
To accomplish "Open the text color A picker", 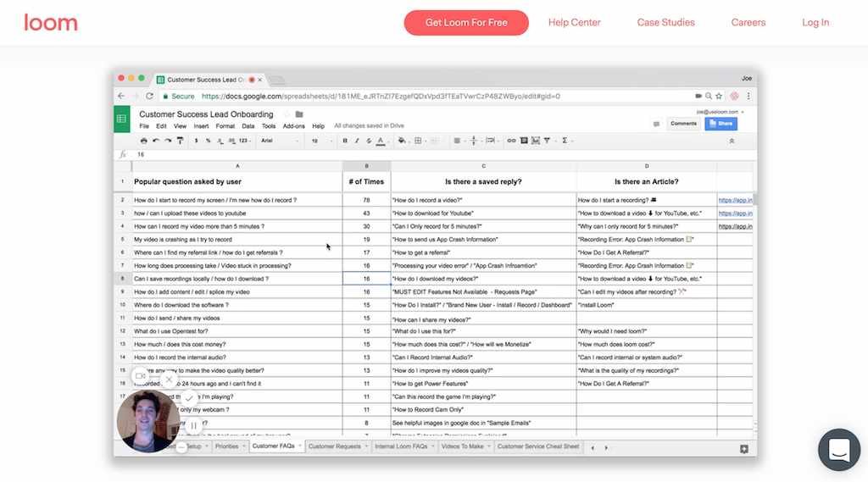I will [x=381, y=141].
